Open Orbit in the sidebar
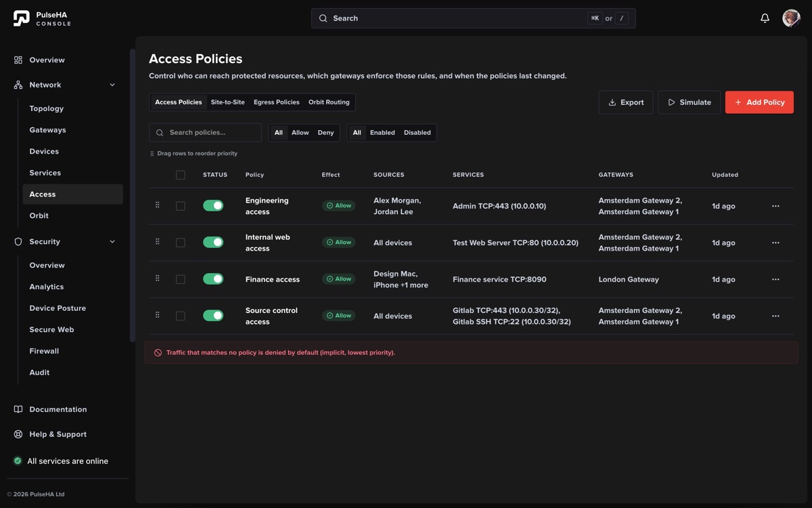Screen dimensions: 812x508 72,215
